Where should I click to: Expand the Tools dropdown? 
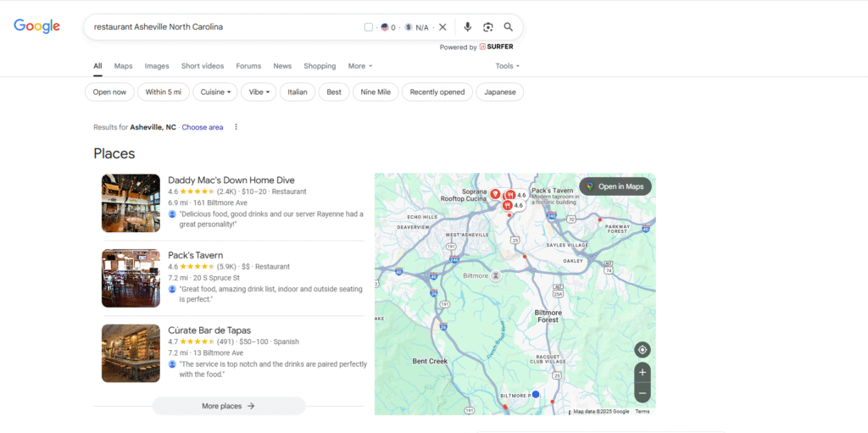(508, 66)
